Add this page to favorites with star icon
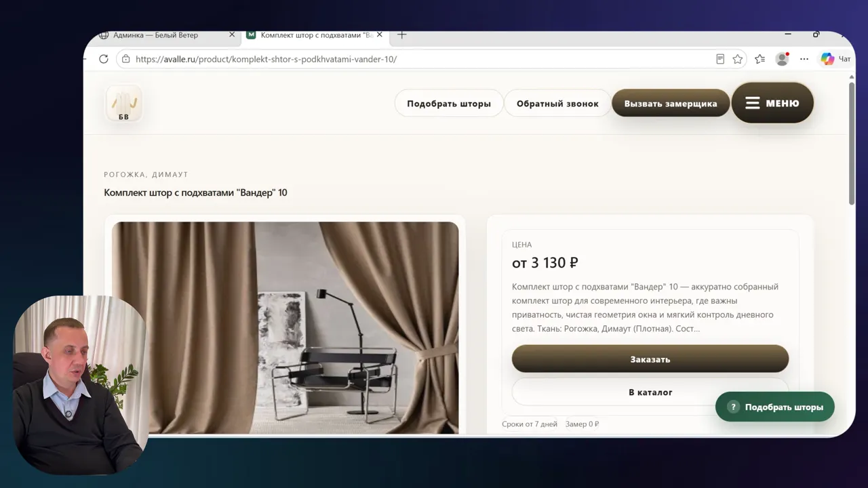The image size is (868, 488). coord(738,59)
